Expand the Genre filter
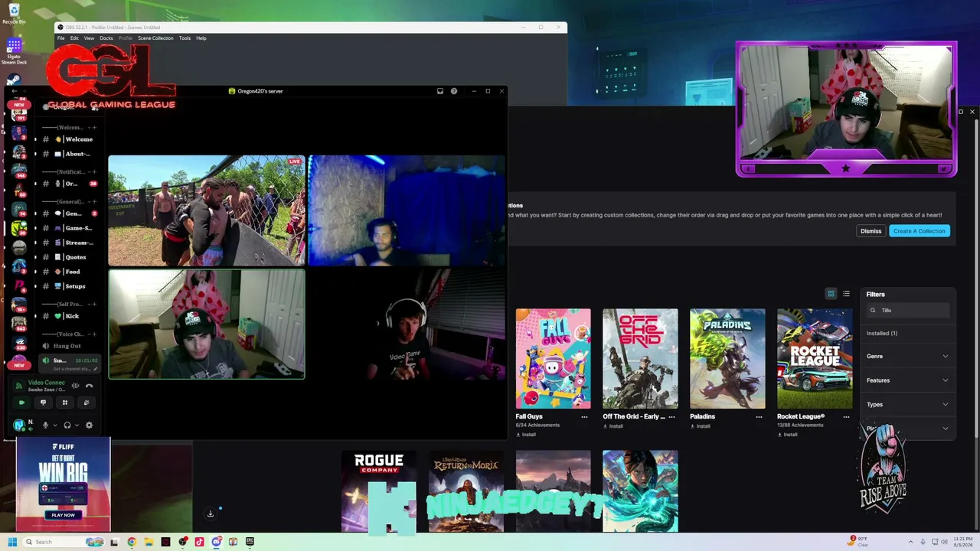This screenshot has height=551, width=980. (907, 357)
